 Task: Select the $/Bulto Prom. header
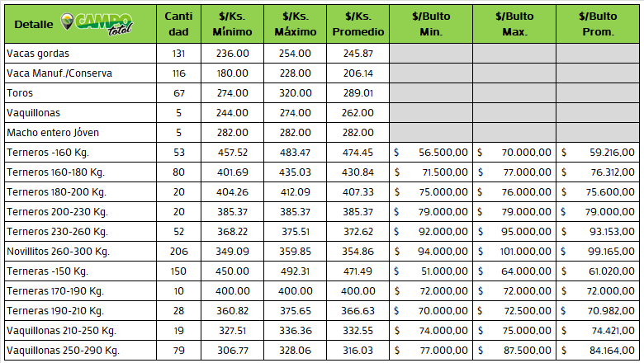point(597,24)
